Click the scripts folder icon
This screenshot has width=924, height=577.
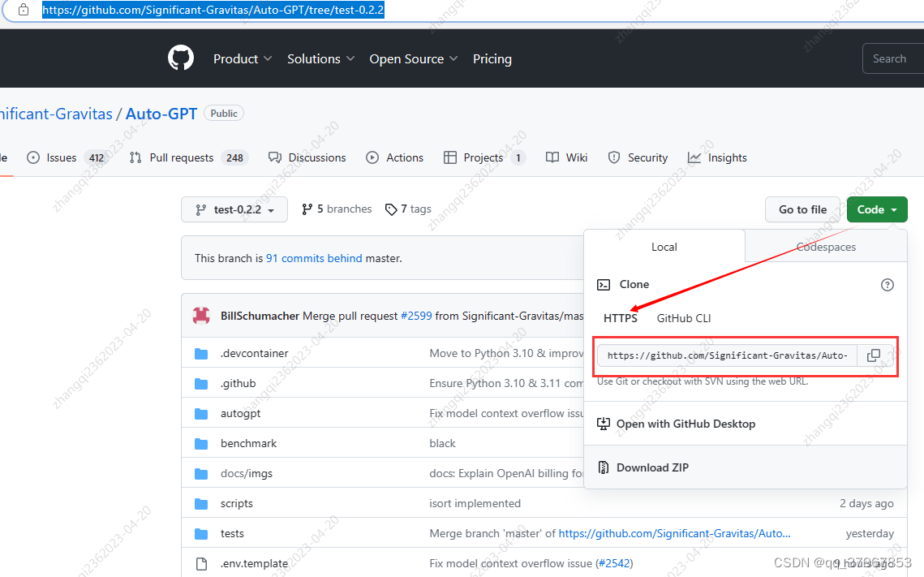pyautogui.click(x=201, y=504)
